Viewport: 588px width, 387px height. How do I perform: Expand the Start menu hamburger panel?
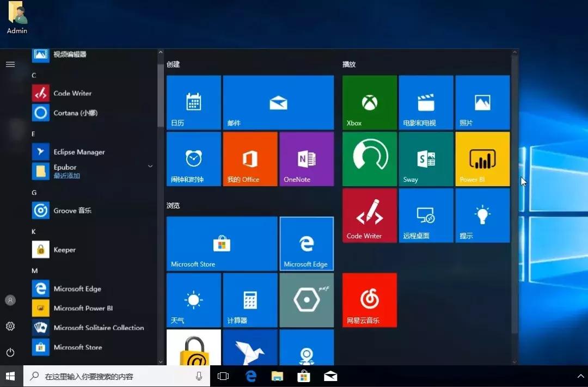pyautogui.click(x=10, y=64)
